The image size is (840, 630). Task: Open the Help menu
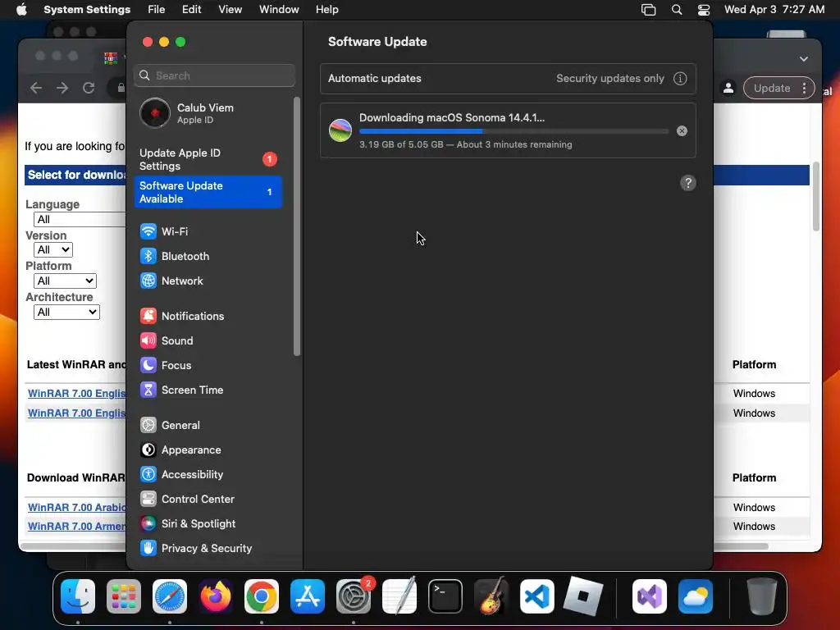pyautogui.click(x=326, y=10)
